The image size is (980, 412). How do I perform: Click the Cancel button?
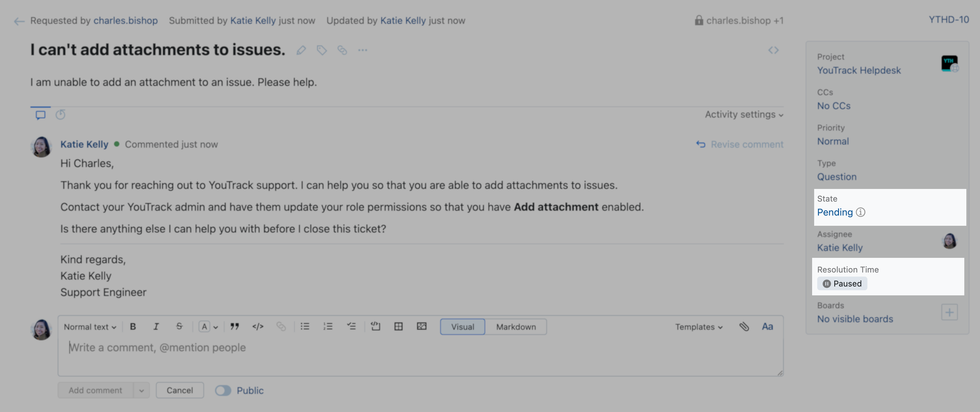pyautogui.click(x=179, y=390)
